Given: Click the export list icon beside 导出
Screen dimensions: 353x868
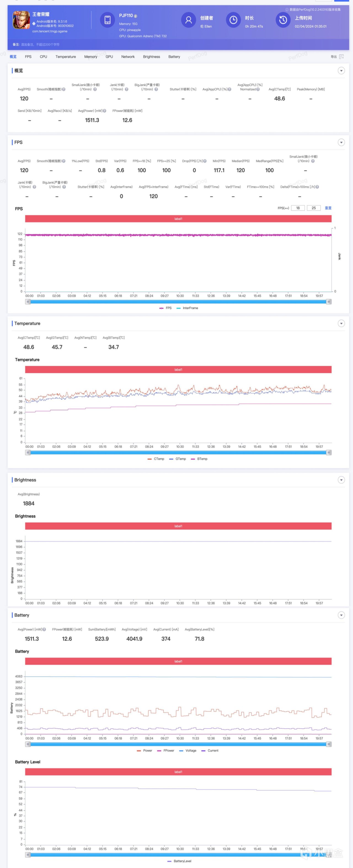Looking at the screenshot, I should coord(341,57).
